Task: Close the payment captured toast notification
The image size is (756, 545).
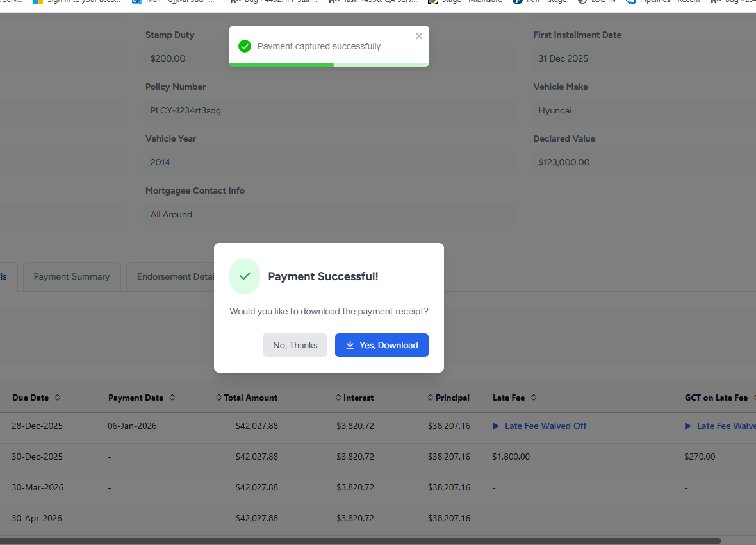Action: 419,37
